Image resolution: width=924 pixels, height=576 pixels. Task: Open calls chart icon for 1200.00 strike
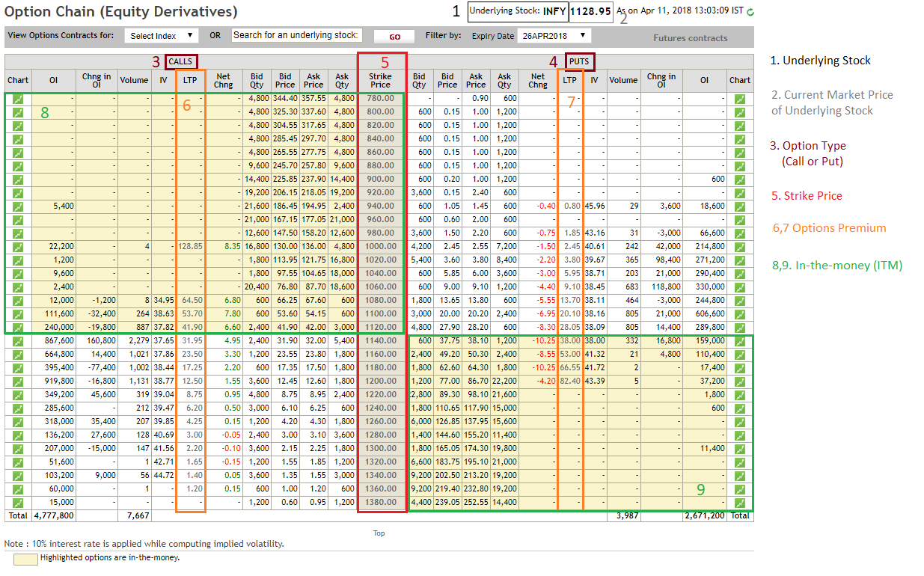[x=18, y=382]
